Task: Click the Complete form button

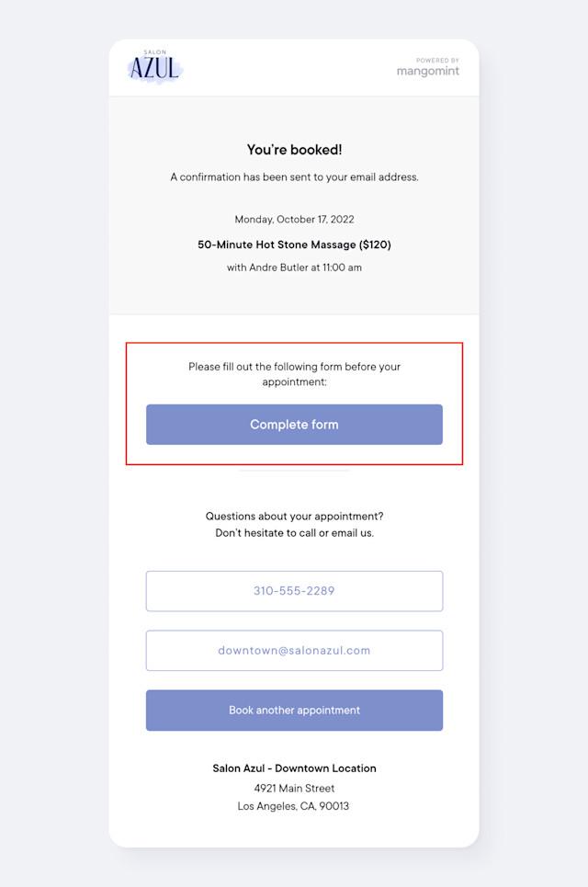Action: pyautogui.click(x=294, y=425)
